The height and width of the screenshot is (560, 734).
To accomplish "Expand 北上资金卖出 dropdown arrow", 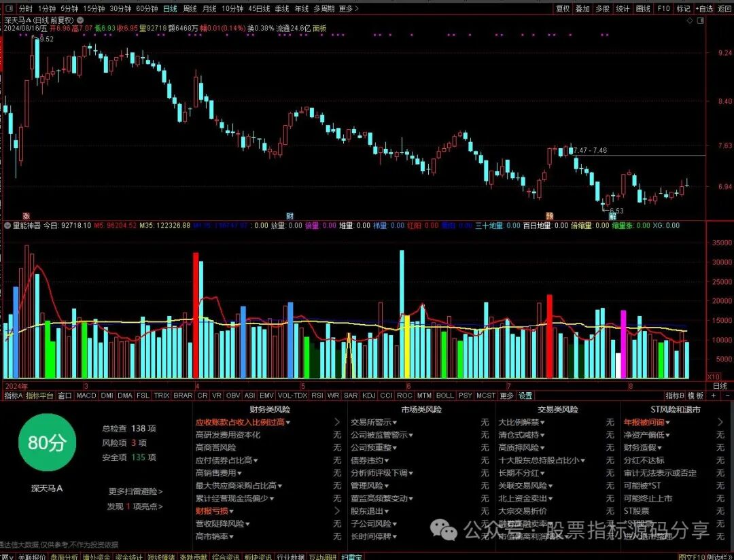I will point(550,499).
